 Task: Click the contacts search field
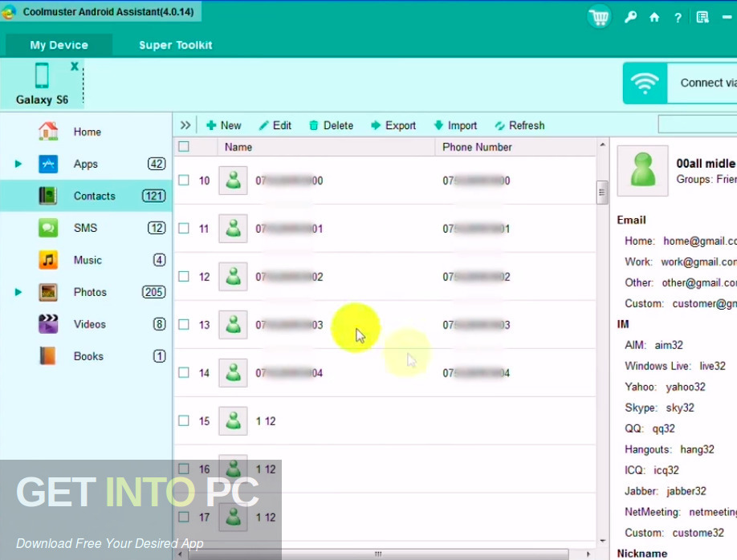tap(698, 125)
